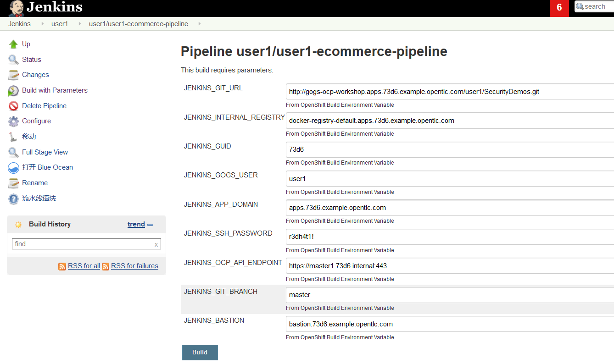This screenshot has height=364, width=614.
Task: Click the user1/user1-ecommerce-pipeline breadcrumb link
Action: point(139,24)
